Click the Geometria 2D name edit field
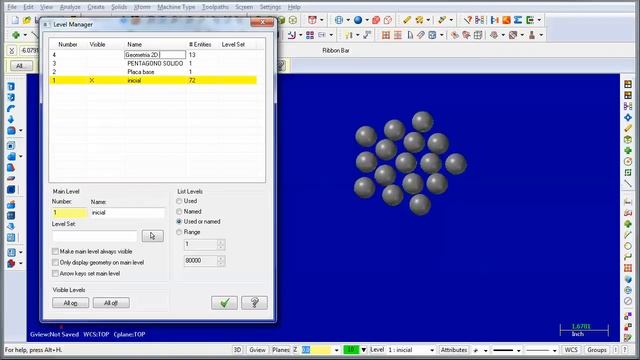 (x=155, y=54)
